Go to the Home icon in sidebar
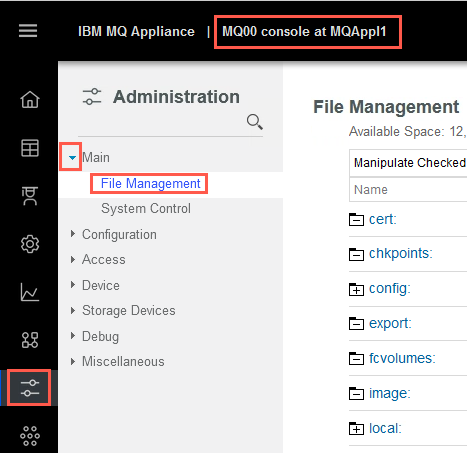The width and height of the screenshot is (467, 453). pos(30,99)
